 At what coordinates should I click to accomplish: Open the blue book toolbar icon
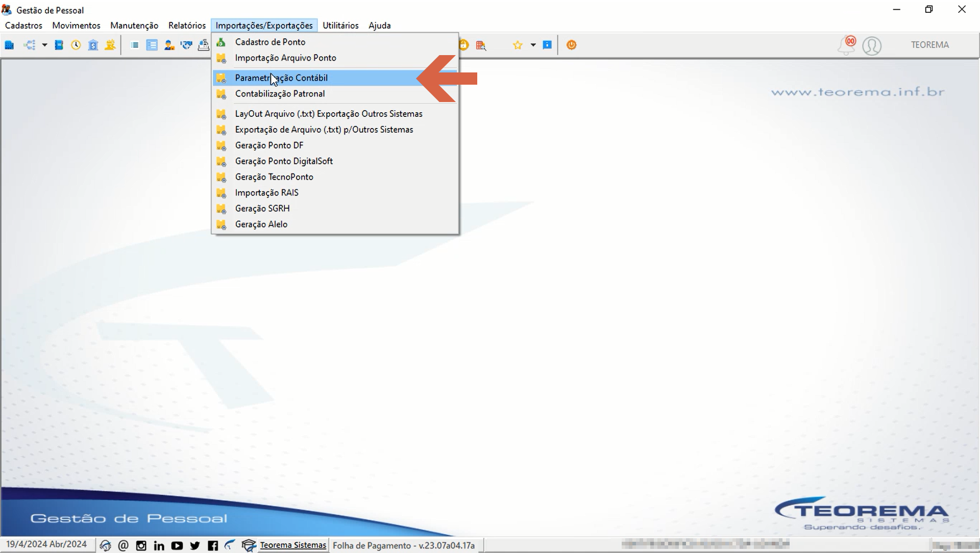tap(59, 45)
